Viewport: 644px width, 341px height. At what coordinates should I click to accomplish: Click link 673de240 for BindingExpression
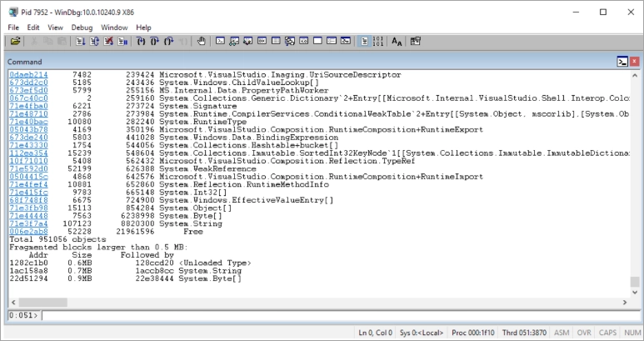[x=28, y=138]
